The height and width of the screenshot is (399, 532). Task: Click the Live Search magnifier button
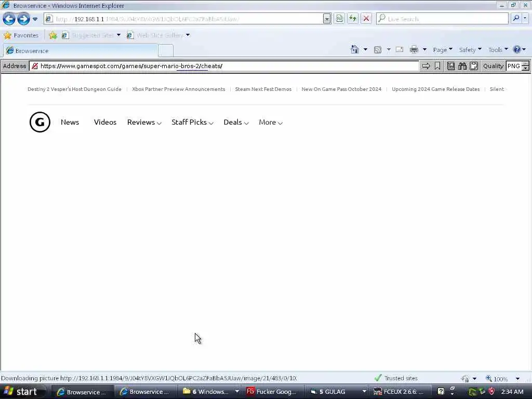pyautogui.click(x=516, y=18)
